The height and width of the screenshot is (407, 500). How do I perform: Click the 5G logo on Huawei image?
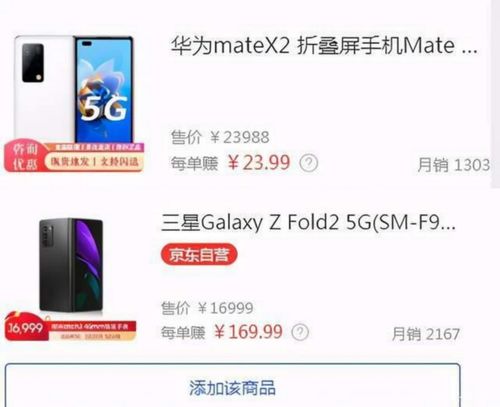(x=104, y=108)
